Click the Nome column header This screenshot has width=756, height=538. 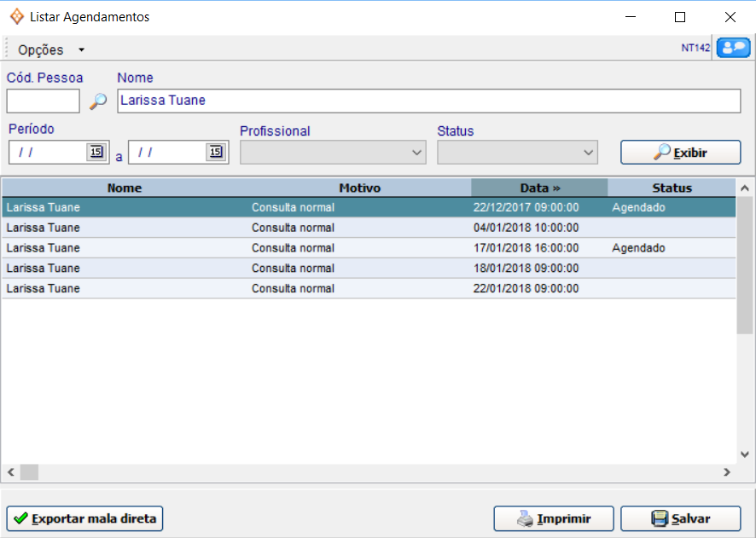coord(125,188)
